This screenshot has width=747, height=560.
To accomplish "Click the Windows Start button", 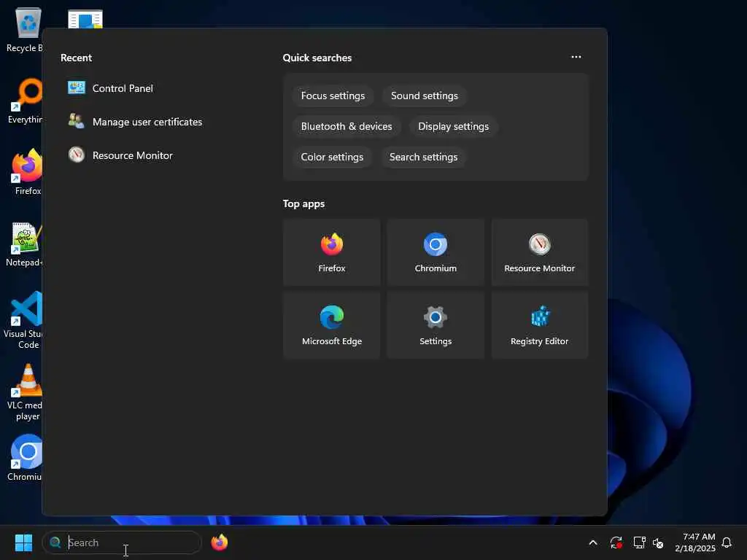I will tap(23, 542).
